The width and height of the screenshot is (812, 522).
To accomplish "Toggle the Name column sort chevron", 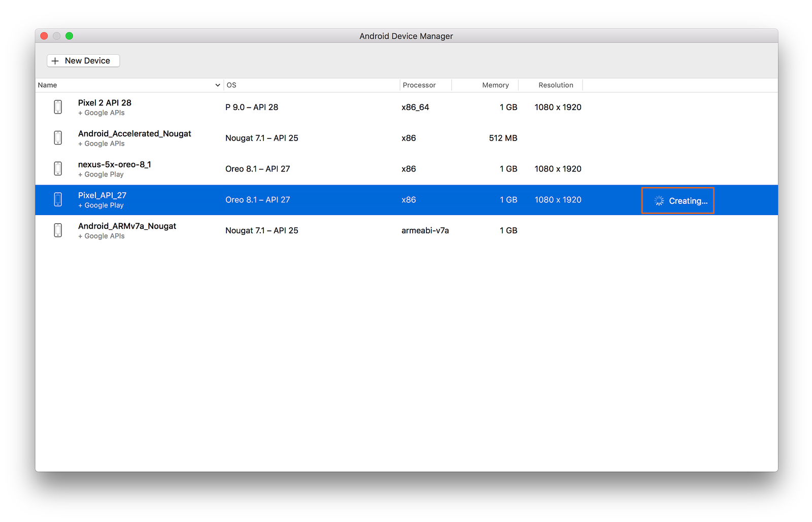I will [218, 85].
